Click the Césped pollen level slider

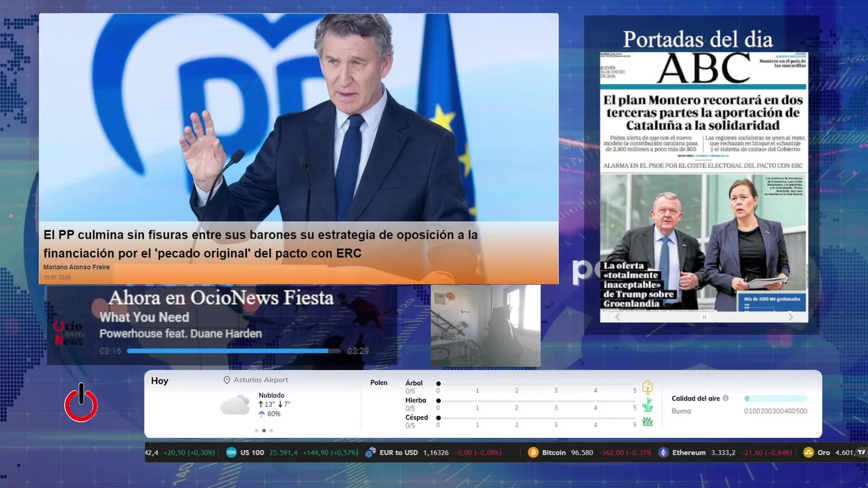tap(536, 418)
